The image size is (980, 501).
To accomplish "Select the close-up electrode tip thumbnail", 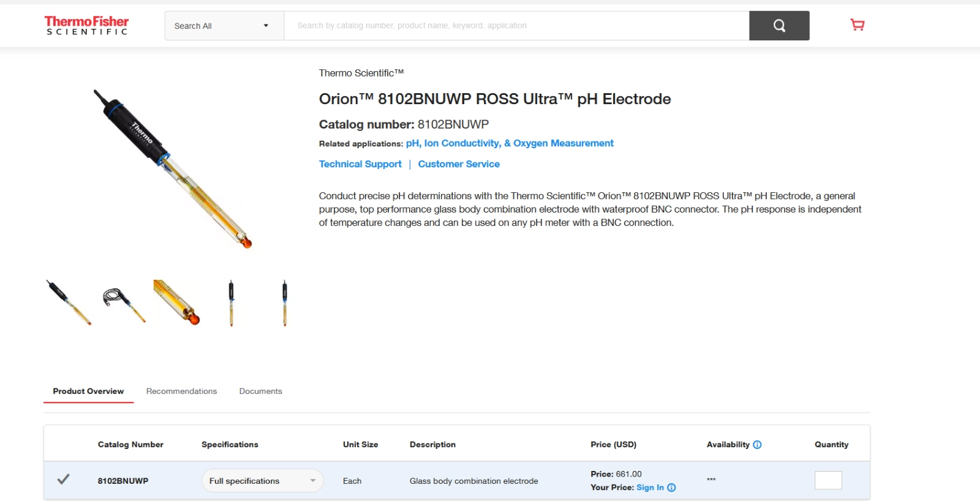I will pos(176,302).
